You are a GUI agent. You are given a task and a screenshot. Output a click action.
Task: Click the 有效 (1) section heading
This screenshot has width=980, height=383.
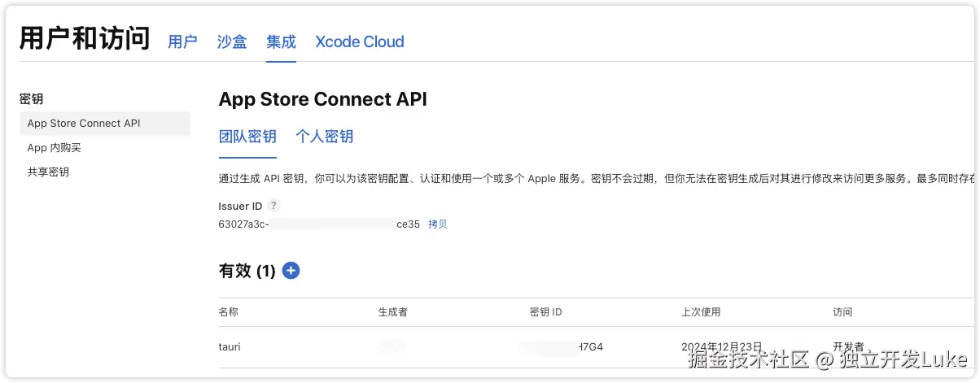pos(247,272)
